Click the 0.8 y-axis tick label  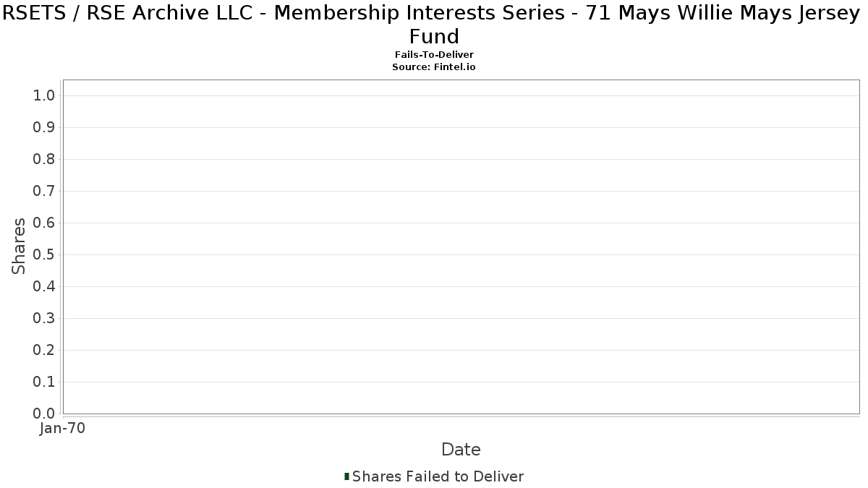pos(45,160)
